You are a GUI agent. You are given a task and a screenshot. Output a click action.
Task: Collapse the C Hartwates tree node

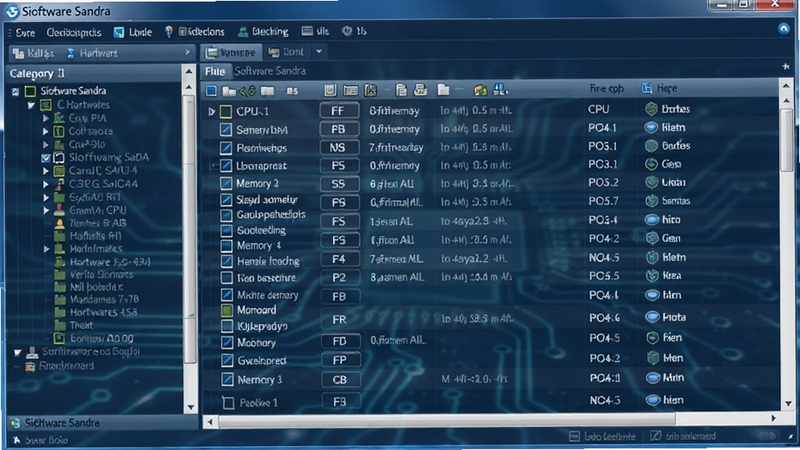pyautogui.click(x=31, y=105)
